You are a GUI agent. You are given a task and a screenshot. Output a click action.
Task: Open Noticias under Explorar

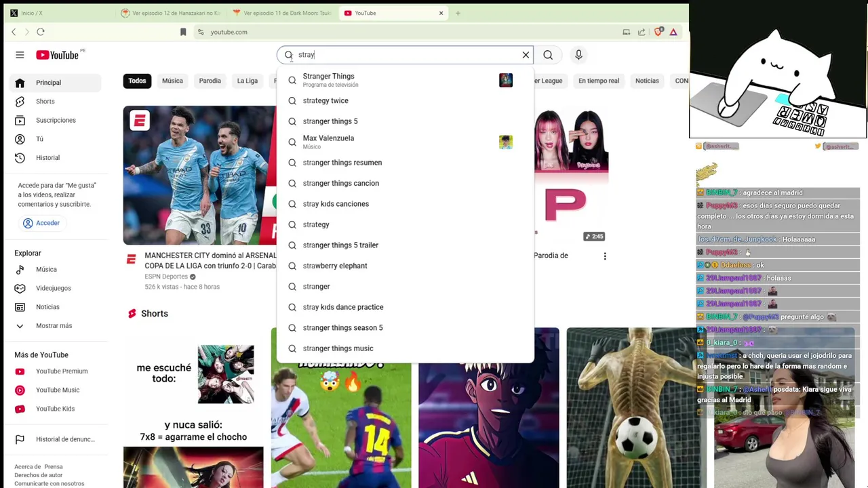pos(56,307)
